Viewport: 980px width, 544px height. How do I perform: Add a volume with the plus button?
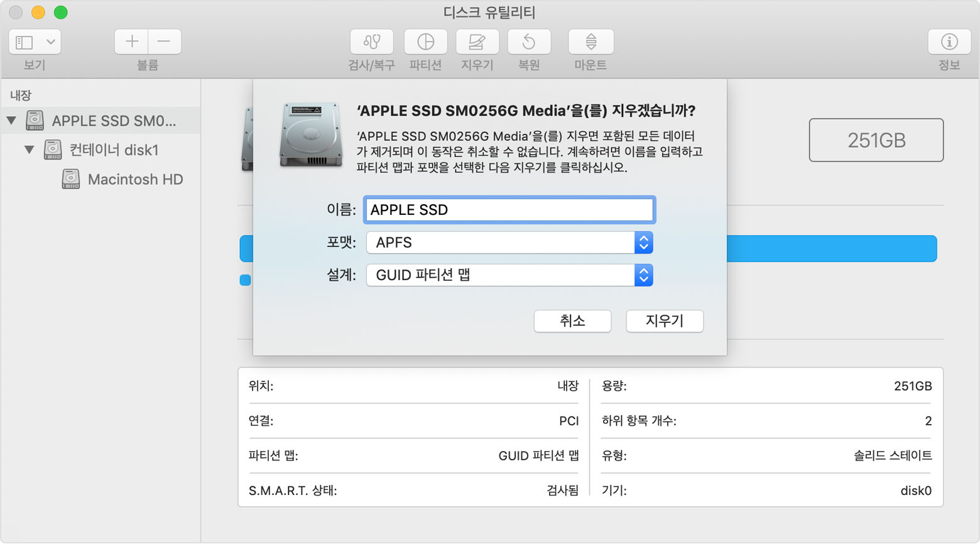132,42
